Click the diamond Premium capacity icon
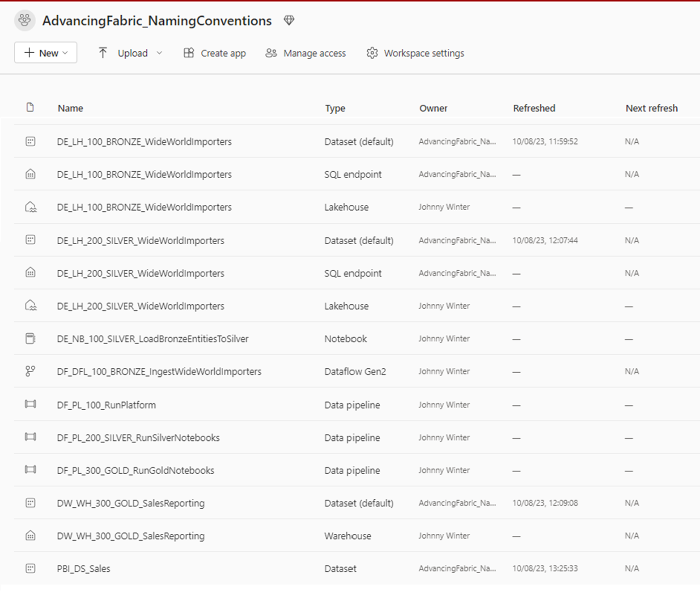 click(x=289, y=20)
